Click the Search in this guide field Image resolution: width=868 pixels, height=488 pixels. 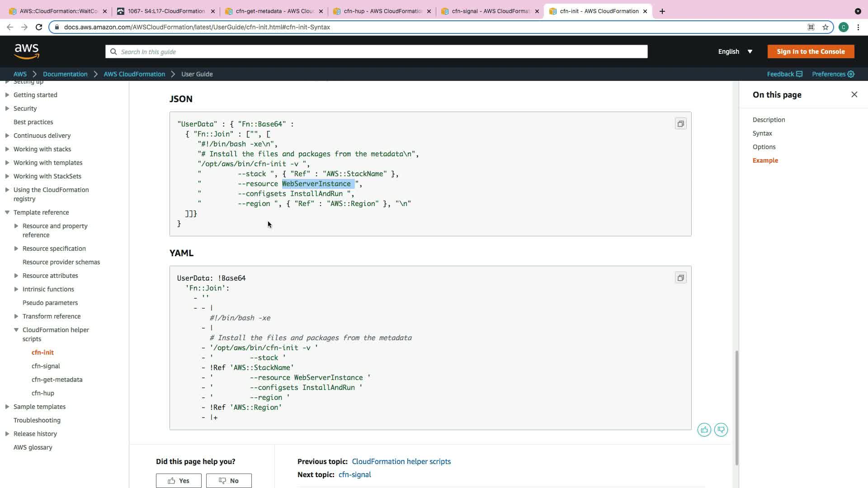376,52
